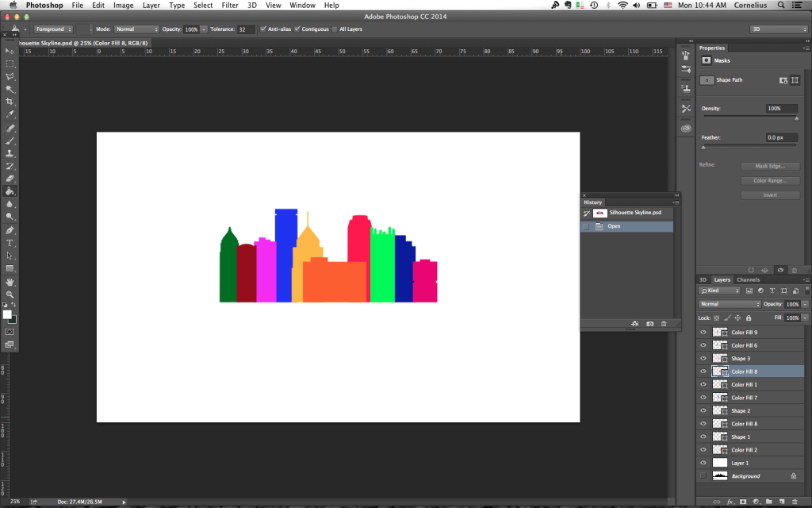Image resolution: width=812 pixels, height=508 pixels.
Task: Click the foreground color swatch
Action: [x=7, y=312]
